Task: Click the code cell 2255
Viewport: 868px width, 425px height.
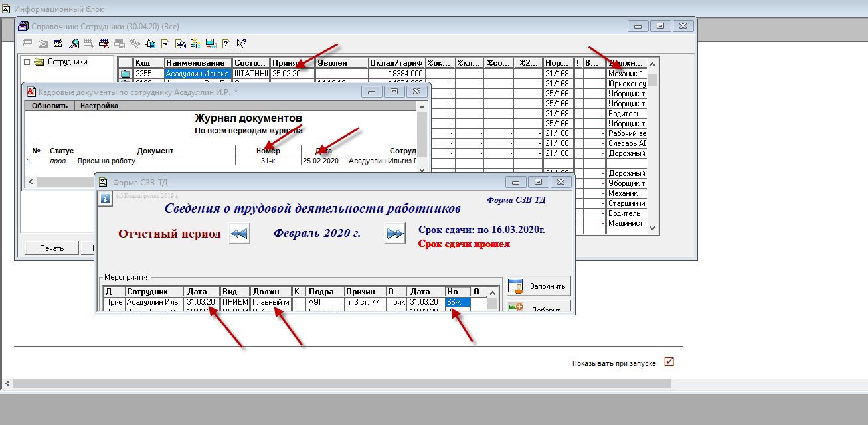Action: pyautogui.click(x=148, y=74)
